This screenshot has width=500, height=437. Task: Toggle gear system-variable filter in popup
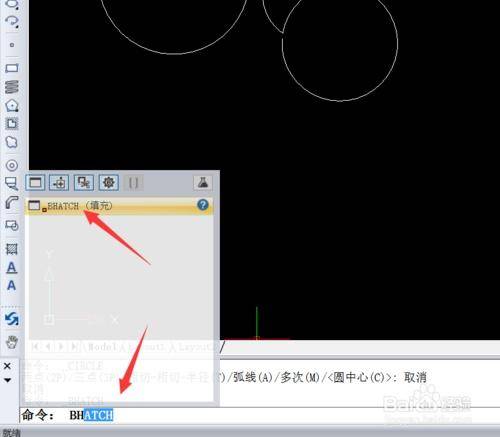click(109, 183)
